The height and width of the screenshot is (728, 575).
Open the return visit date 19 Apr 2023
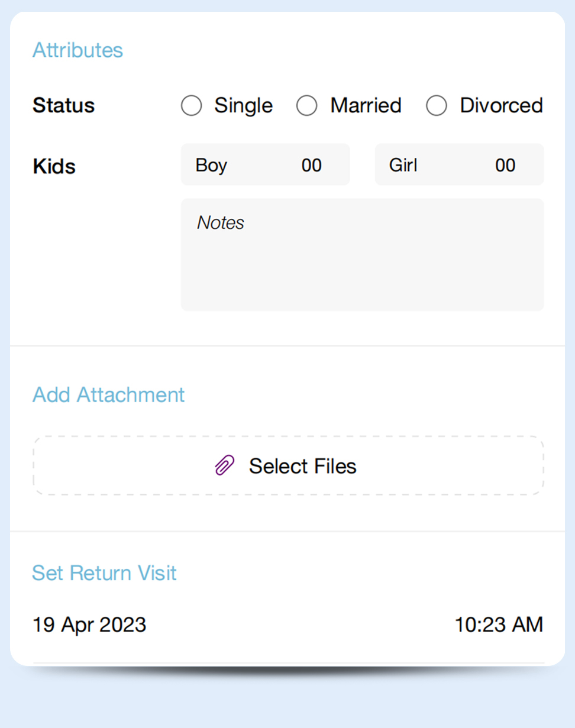pos(89,625)
